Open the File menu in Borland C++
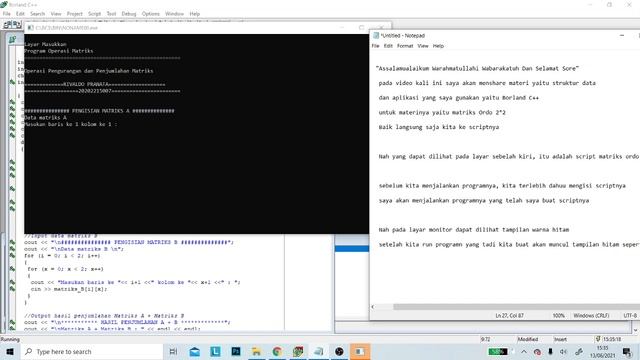 [x=7, y=14]
